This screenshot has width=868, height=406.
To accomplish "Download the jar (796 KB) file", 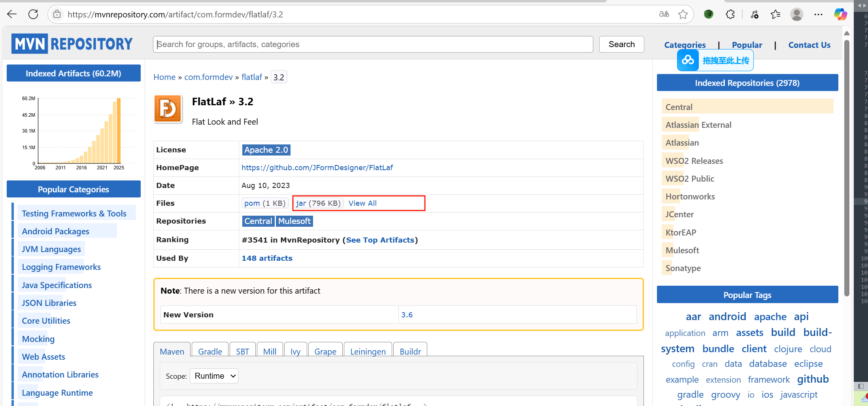I will (x=318, y=203).
